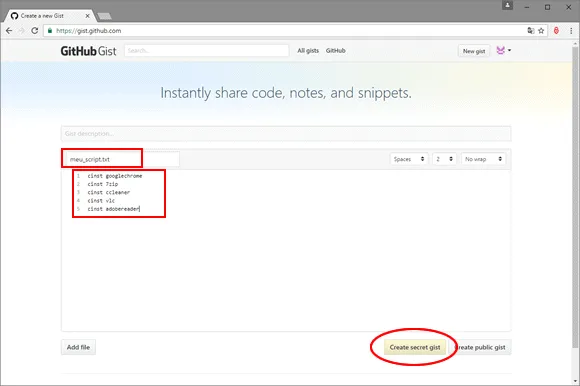Click the Create secret gist button
Image resolution: width=580 pixels, height=386 pixels.
[415, 347]
